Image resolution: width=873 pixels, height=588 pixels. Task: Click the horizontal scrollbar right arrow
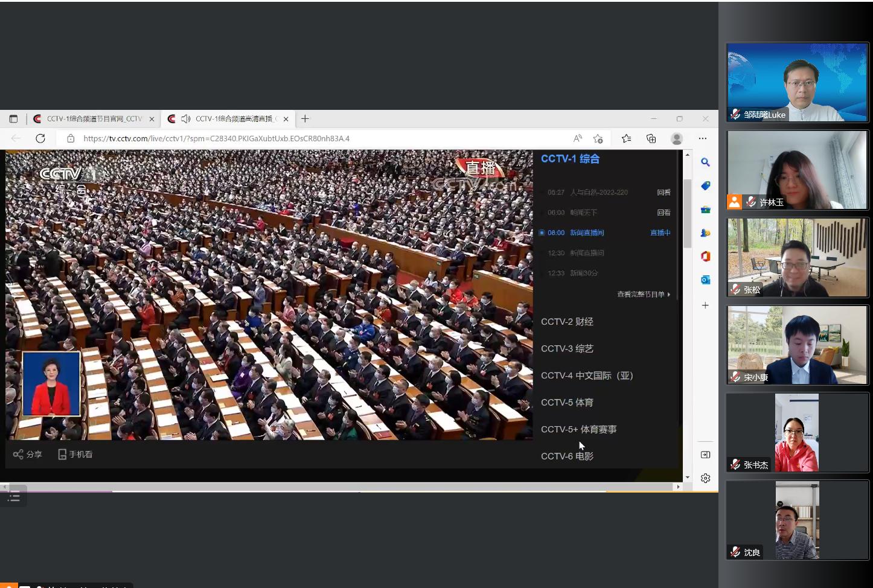(678, 487)
